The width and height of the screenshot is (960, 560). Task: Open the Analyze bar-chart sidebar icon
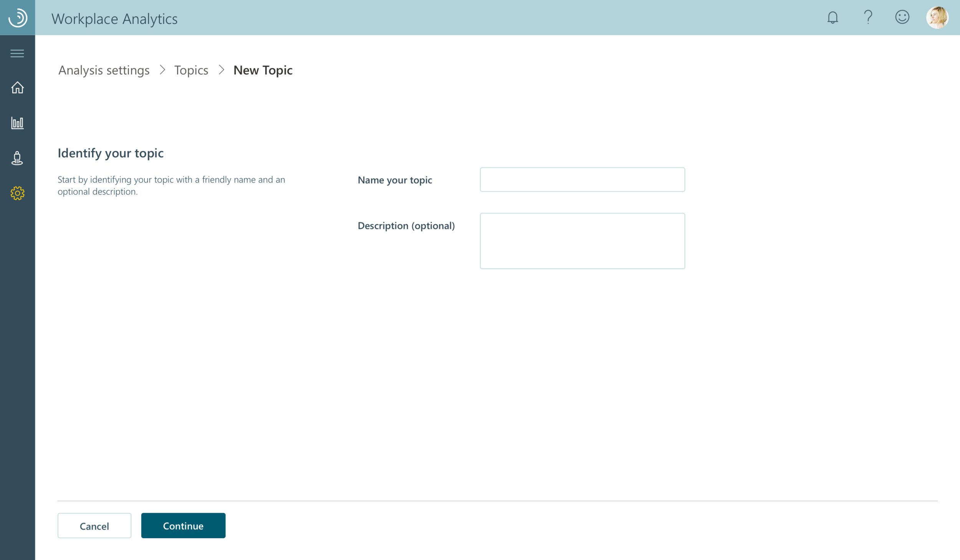tap(17, 123)
